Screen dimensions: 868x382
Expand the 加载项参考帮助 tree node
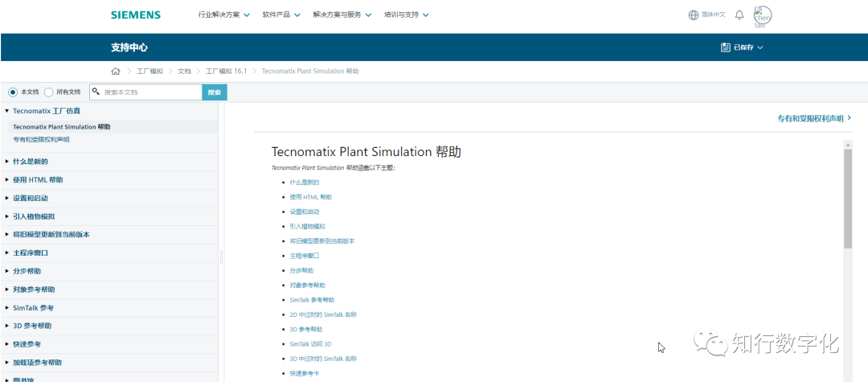(6, 363)
